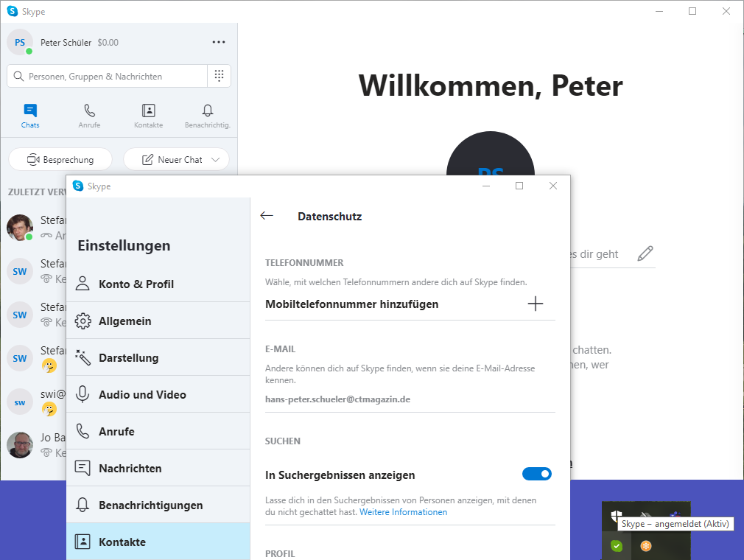Open the Jo Ba chat with photo avatar
The height and width of the screenshot is (560, 744).
point(20,445)
